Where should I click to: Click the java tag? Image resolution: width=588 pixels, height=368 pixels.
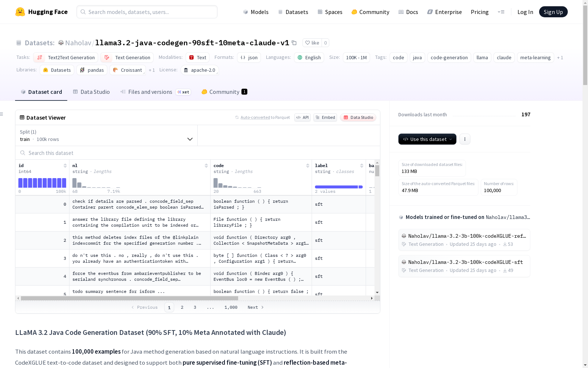point(417,57)
